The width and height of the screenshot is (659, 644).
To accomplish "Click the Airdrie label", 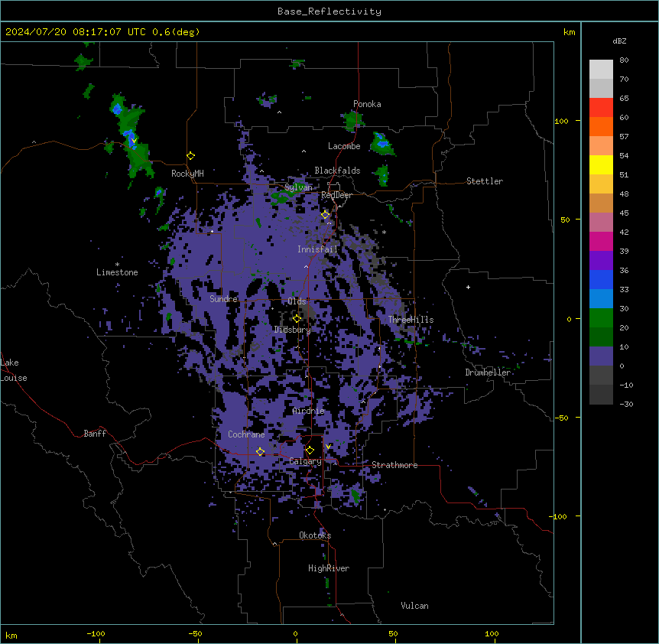I will pyautogui.click(x=308, y=411).
